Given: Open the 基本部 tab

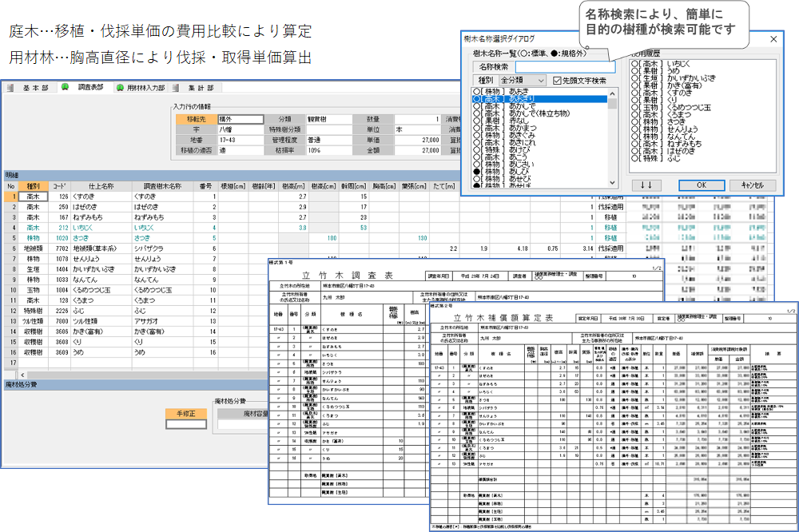Looking at the screenshot, I should coord(34,87).
